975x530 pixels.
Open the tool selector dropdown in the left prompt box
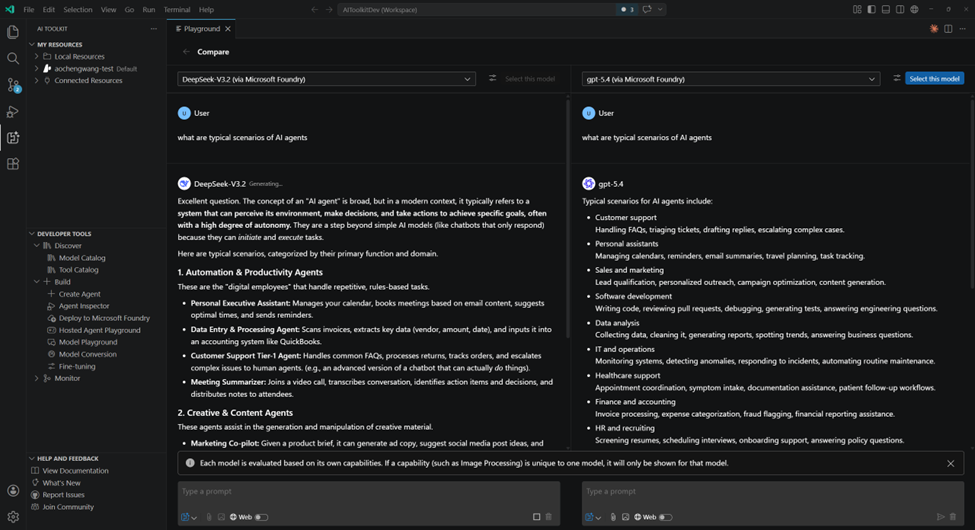(x=188, y=517)
